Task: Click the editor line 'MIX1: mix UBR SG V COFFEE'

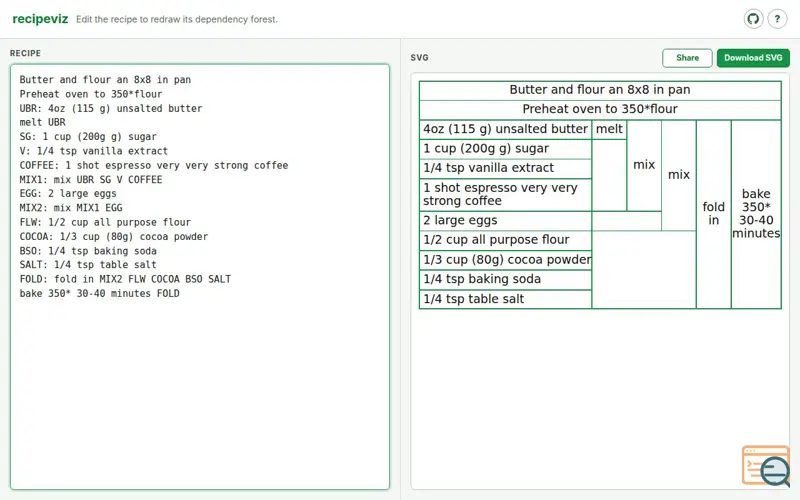Action: (91, 180)
